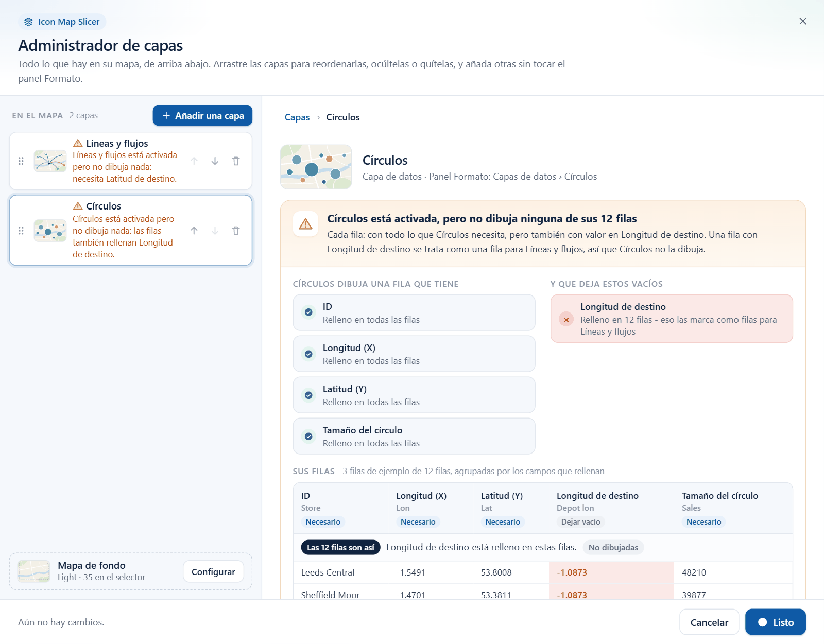Move Círculos layer up with arrow
The height and width of the screenshot is (644, 824).
[194, 231]
